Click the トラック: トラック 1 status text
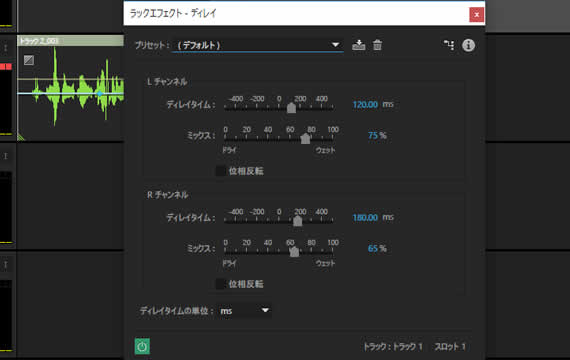The width and height of the screenshot is (570, 360). coord(393,347)
